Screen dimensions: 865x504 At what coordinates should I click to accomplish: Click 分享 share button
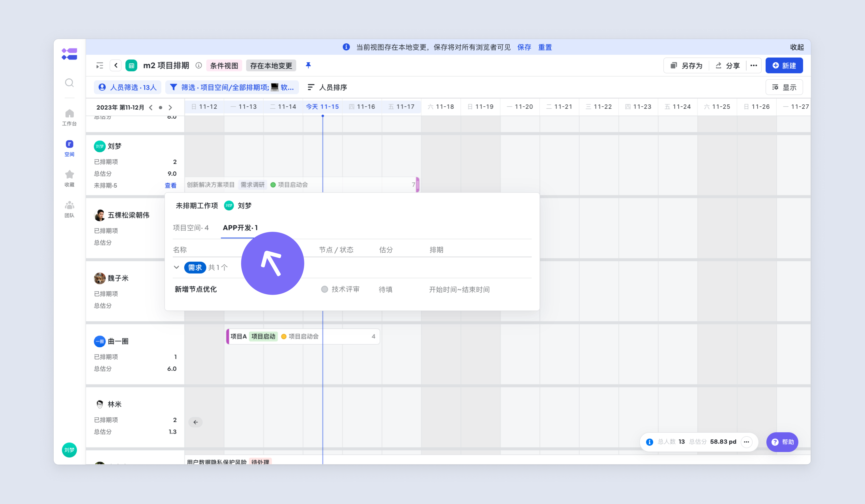pyautogui.click(x=728, y=65)
